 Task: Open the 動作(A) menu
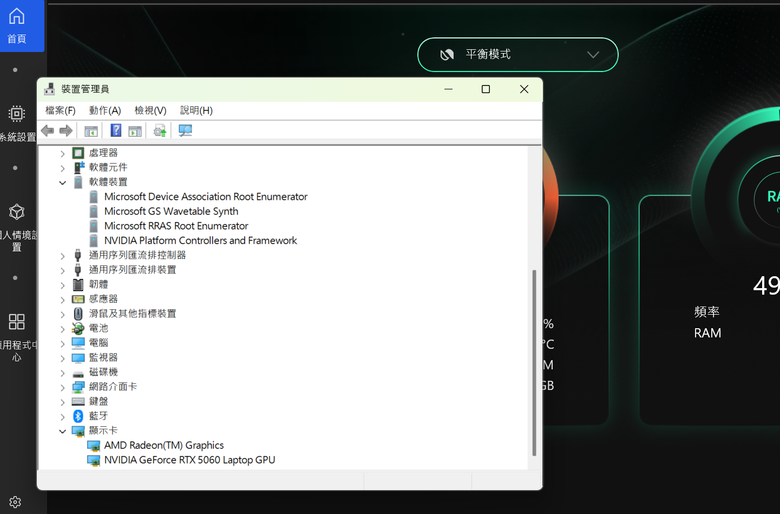(x=105, y=110)
